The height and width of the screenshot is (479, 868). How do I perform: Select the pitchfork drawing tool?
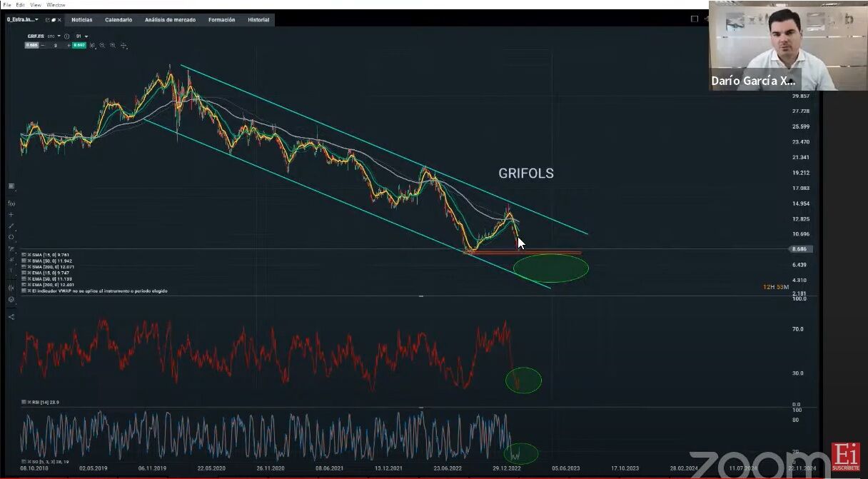point(11,260)
